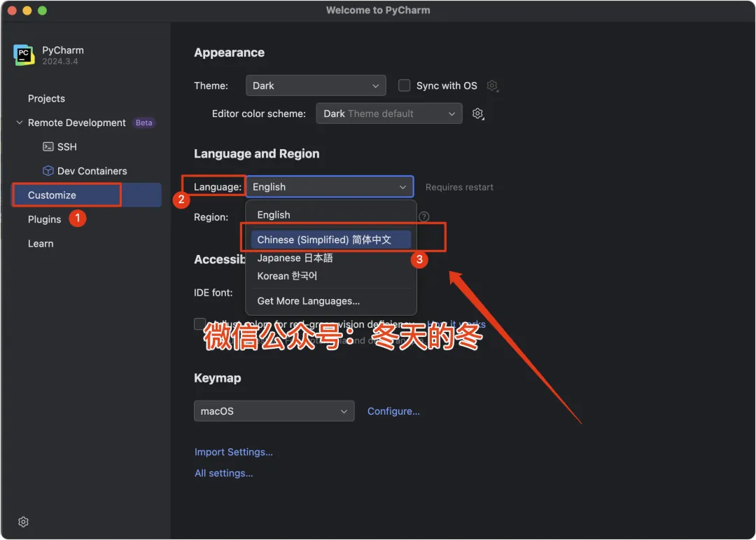Screen dimensions: 756x540
Task: Click the Language and Region heading
Action: pyautogui.click(x=256, y=154)
